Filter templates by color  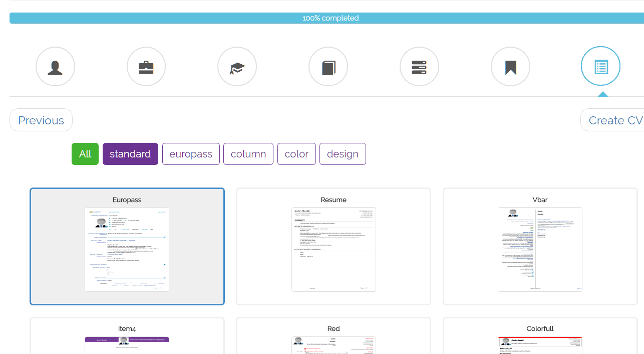tap(296, 154)
